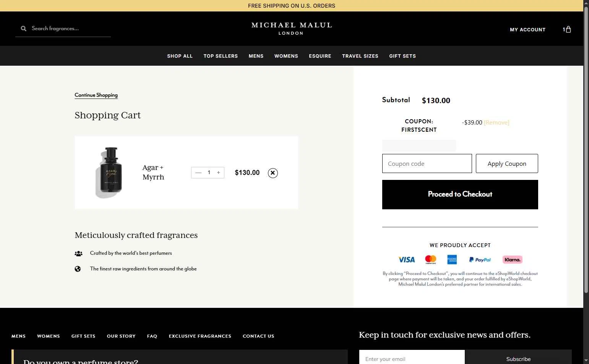Viewport: 589px width, 364px height.
Task: Click the Visa payment logo
Action: click(x=407, y=260)
